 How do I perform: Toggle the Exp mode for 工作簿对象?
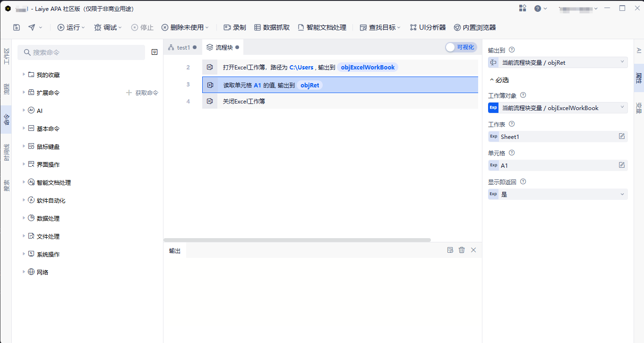click(493, 108)
